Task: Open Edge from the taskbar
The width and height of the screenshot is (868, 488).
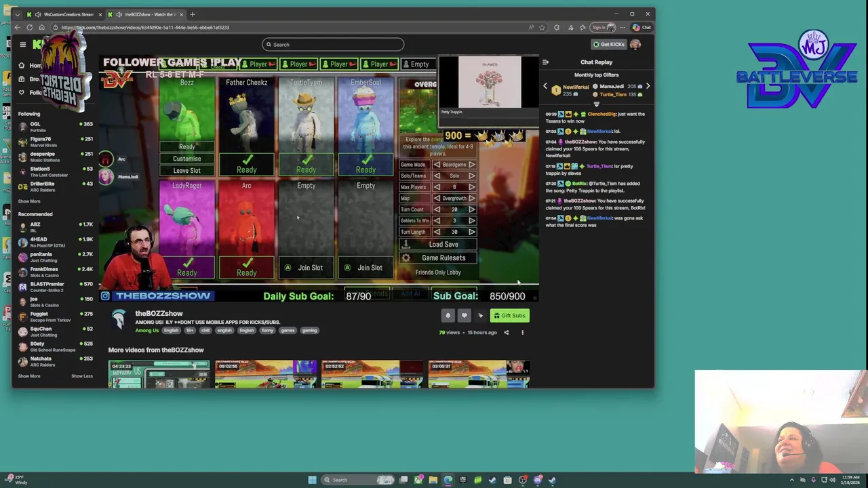Action: click(x=448, y=480)
